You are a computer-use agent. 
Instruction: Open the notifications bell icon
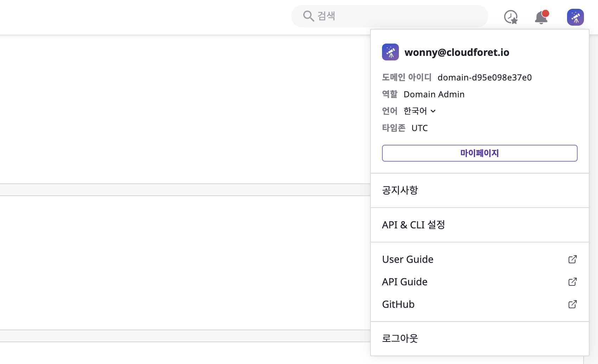542,17
